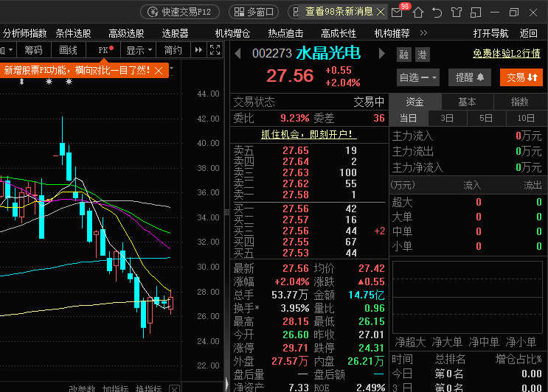Click 返回 to go back
This screenshot has width=548, height=392.
point(528,33)
